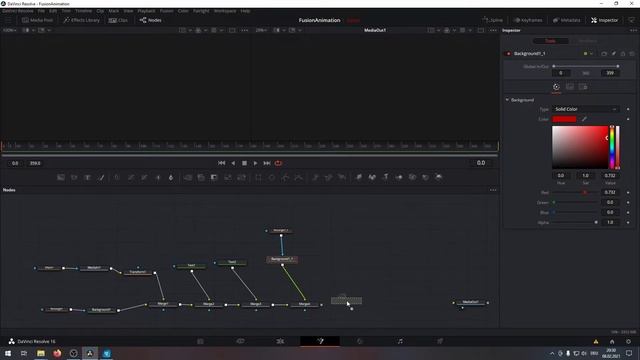Open the node color dropdown for Background1_1
This screenshot has width=640, height=360.
[x=588, y=53]
